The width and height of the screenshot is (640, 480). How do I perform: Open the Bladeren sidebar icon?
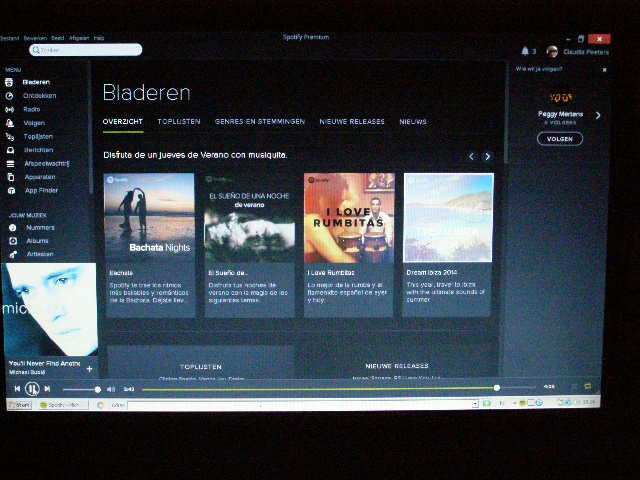click(x=9, y=82)
